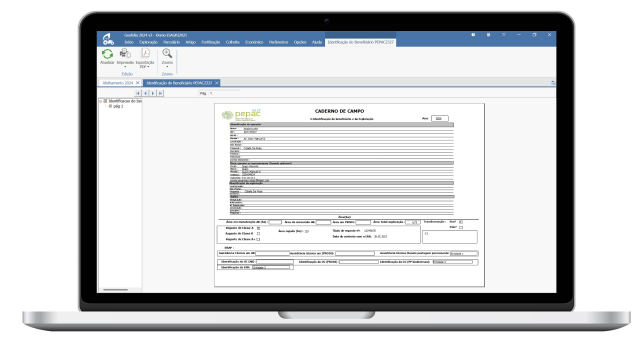Open the Económico menu
Viewport: 640px width, 360px height.
[254, 42]
